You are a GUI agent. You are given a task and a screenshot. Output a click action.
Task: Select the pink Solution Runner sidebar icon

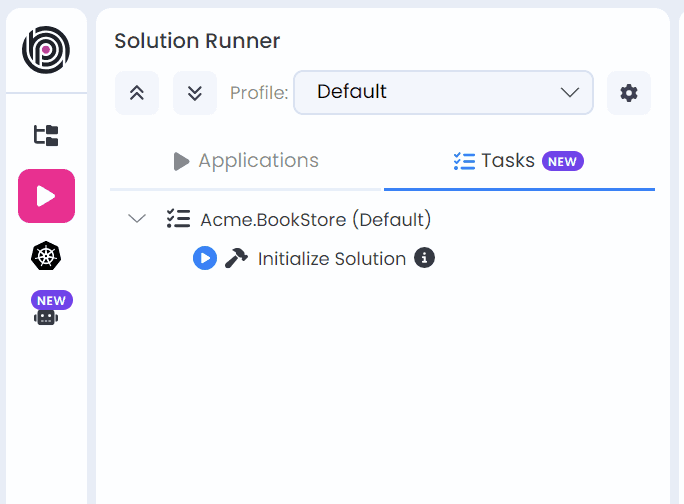tap(46, 196)
